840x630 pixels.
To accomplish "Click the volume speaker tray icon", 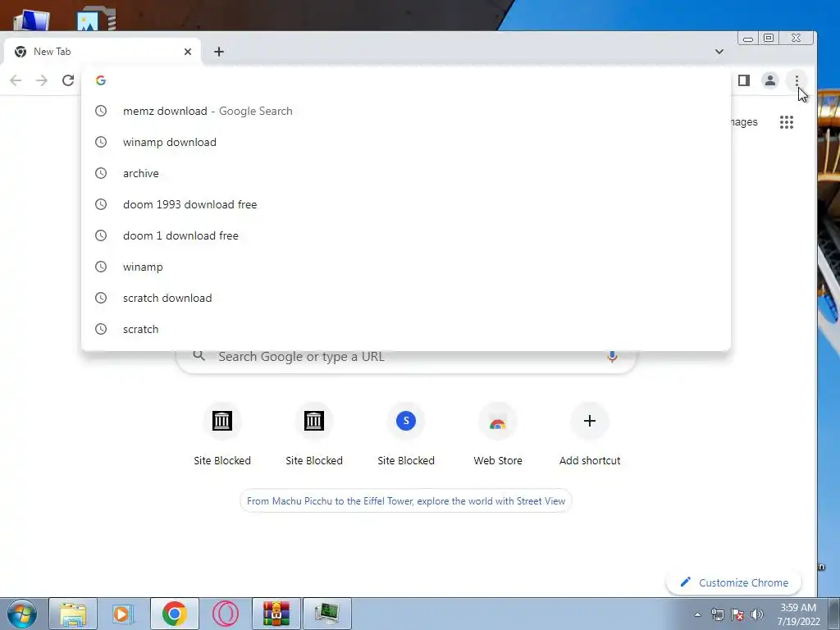I will tap(757, 614).
